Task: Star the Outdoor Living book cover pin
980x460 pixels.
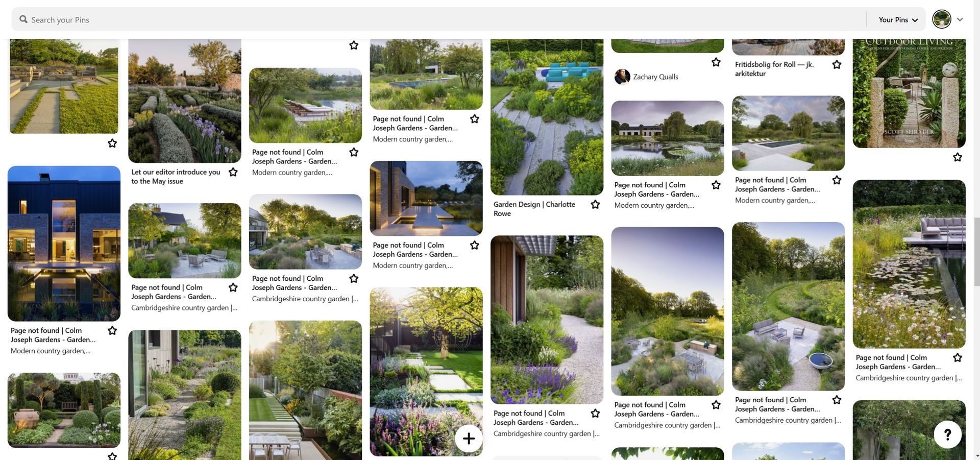Action: click(958, 157)
